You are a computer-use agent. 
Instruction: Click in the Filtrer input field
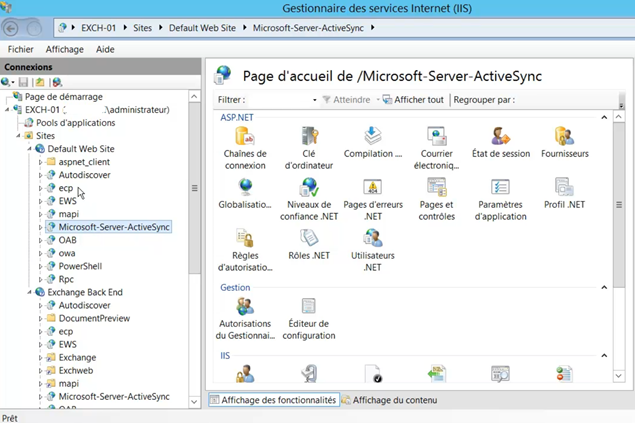pyautogui.click(x=280, y=100)
